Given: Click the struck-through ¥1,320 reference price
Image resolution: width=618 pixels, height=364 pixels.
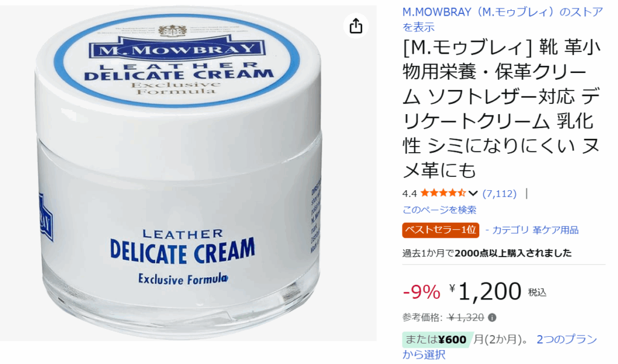Looking at the screenshot, I should click(466, 318).
